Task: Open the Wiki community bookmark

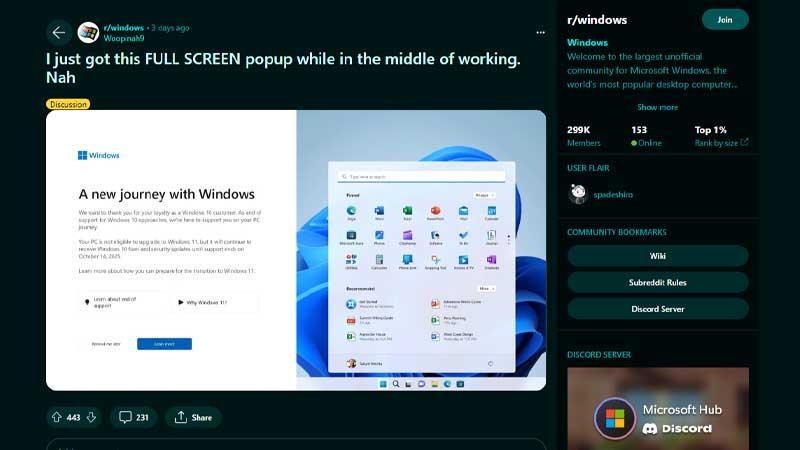Action: [x=658, y=256]
